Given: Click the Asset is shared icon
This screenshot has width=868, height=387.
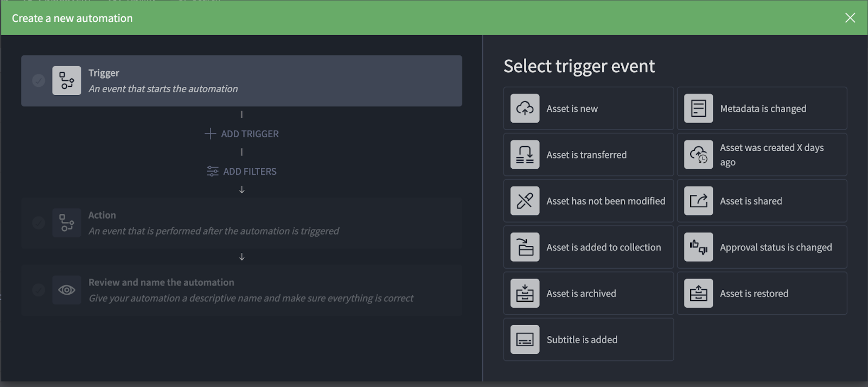Looking at the screenshot, I should pyautogui.click(x=698, y=201).
